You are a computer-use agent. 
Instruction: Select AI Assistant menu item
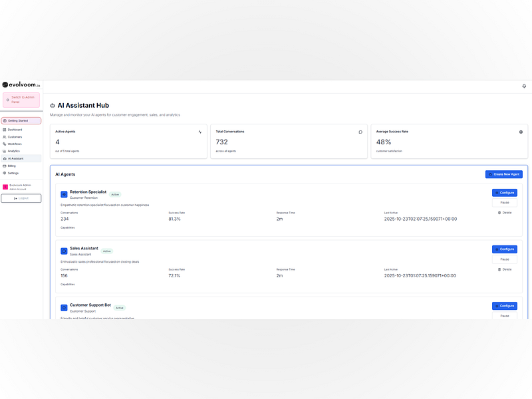pos(21,158)
